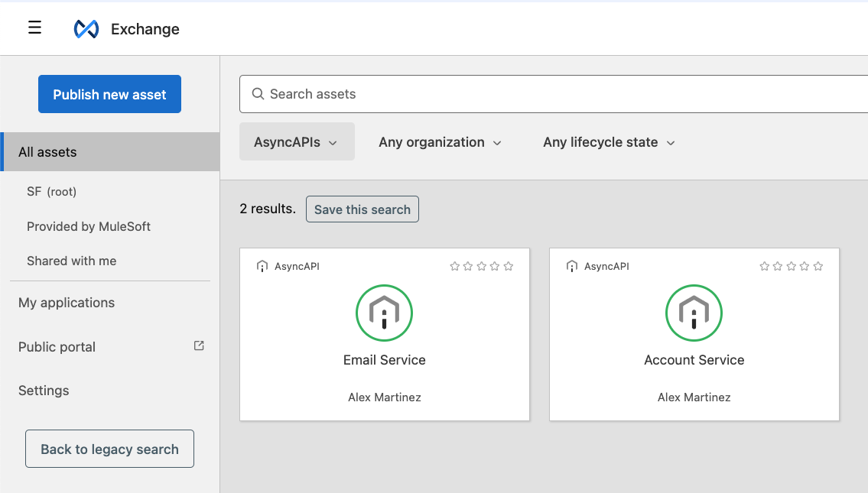Screen dimensions: 868x493
Task: Open the AsyncAPIs filter dropdown
Action: click(x=297, y=141)
